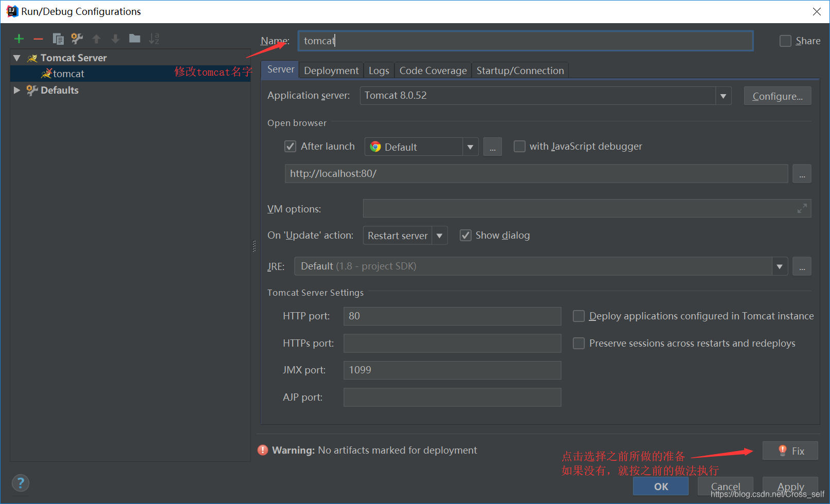
Task: Sort configurations alphabetically with the a-z icon
Action: pyautogui.click(x=154, y=39)
